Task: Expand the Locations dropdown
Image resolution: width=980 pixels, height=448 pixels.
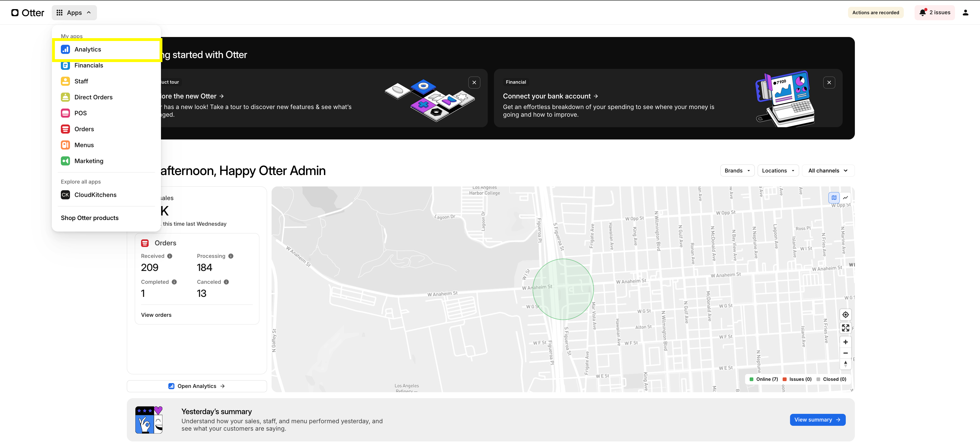Action: [x=778, y=171]
